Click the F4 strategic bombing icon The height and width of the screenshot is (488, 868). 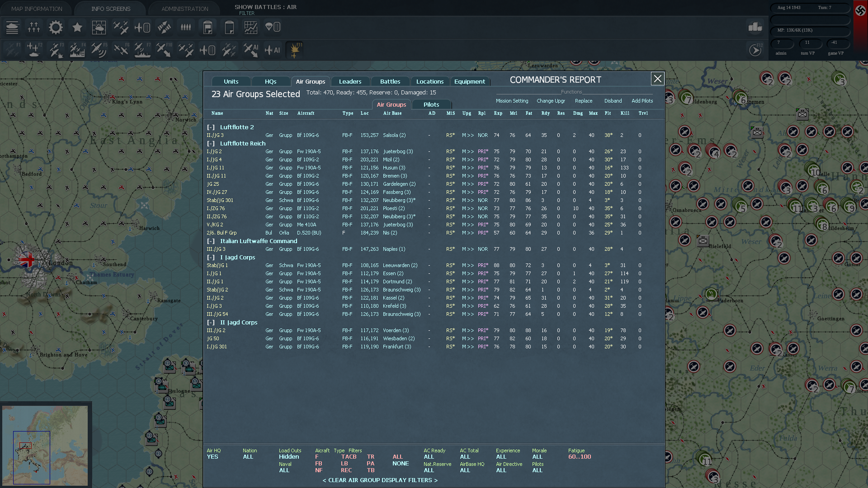[x=77, y=50]
